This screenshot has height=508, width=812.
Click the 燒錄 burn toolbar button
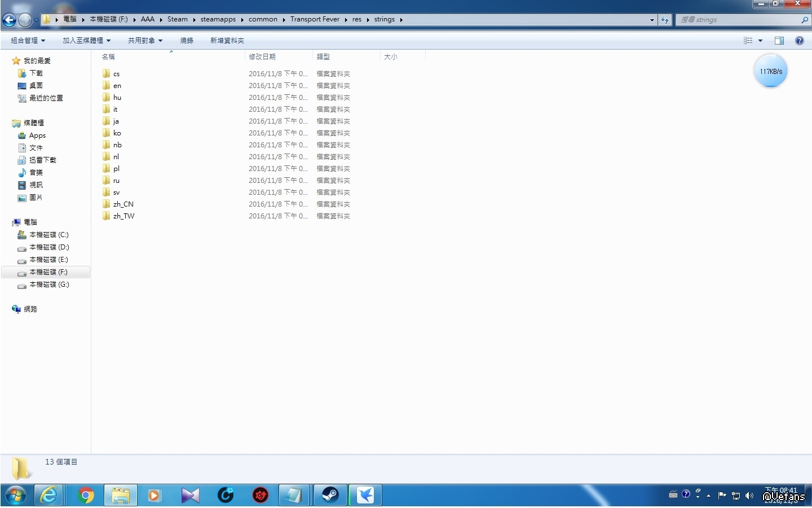coord(187,41)
